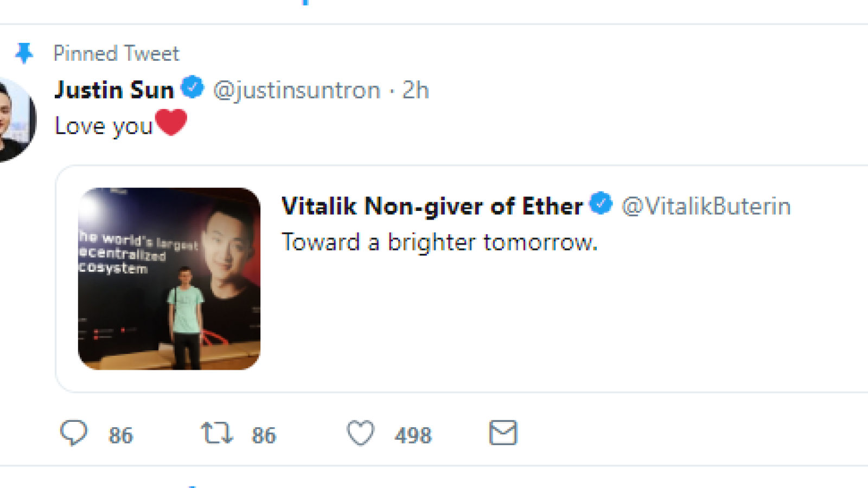The height and width of the screenshot is (488, 868).
Task: Click Justin Sun's verified badge
Action: [192, 87]
